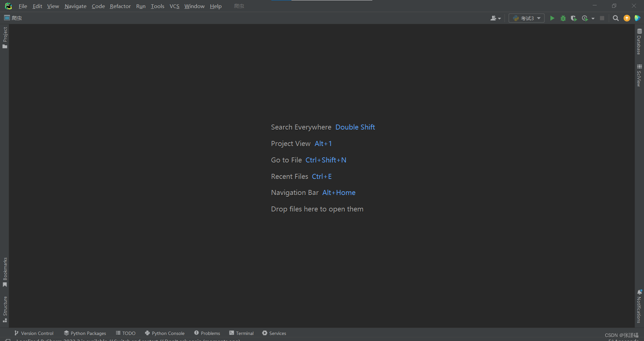Click the orange IDE update icon
The image size is (644, 341).
[x=627, y=18]
